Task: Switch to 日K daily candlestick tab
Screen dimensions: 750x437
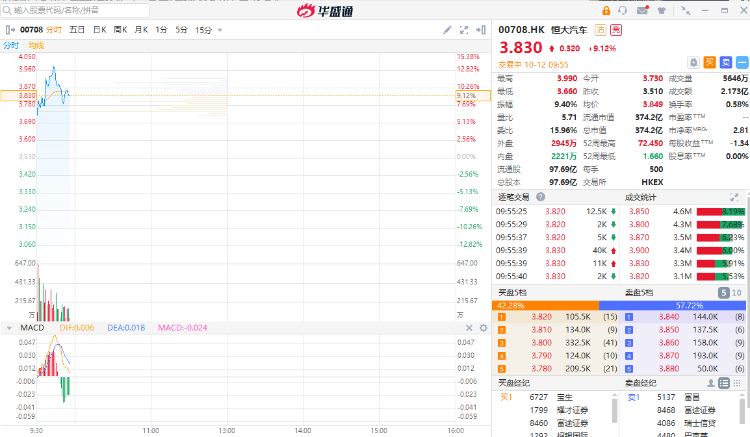Action: click(99, 30)
